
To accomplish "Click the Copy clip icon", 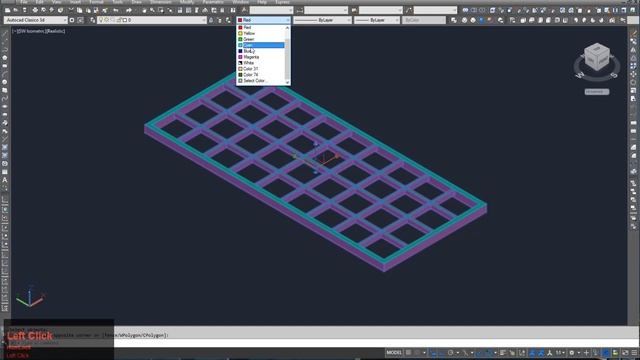I will (80, 10).
